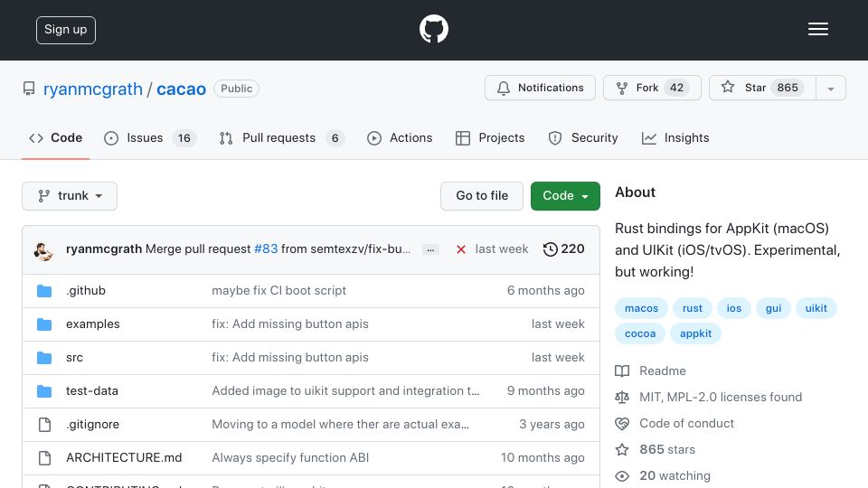Screen dimensions: 868x488
Task: Switch to the Code tab
Action: pyautogui.click(x=55, y=137)
